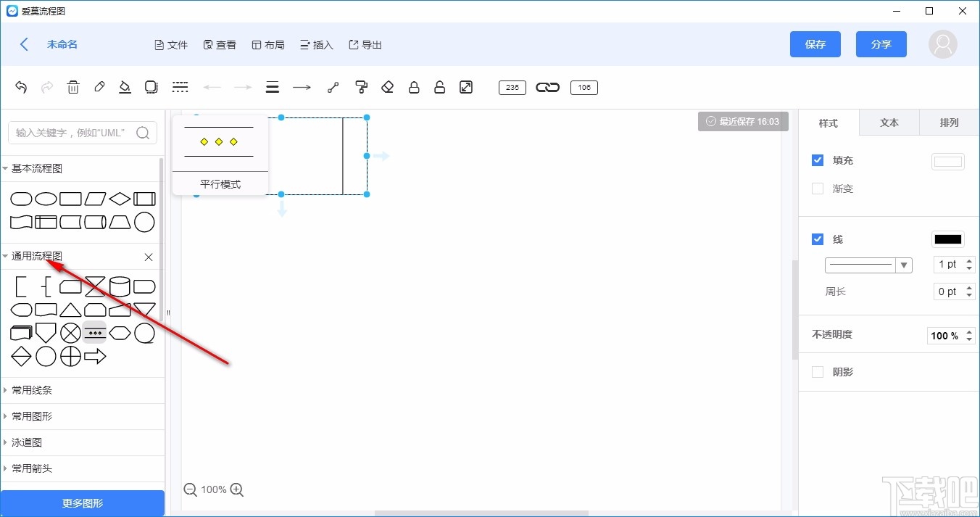Viewport: 980px width, 517px height.
Task: Open the line width icon
Action: 273,87
